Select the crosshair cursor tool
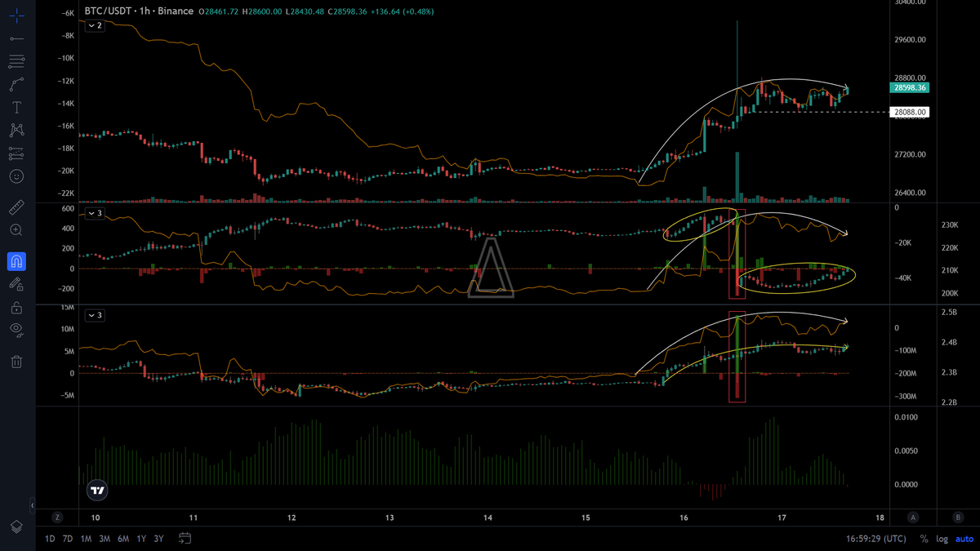This screenshot has height=551, width=980. point(16,16)
